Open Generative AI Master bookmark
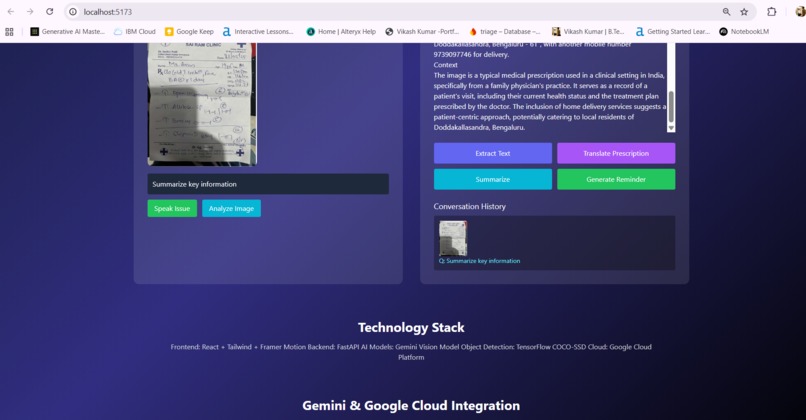This screenshot has width=806, height=420. 67,31
